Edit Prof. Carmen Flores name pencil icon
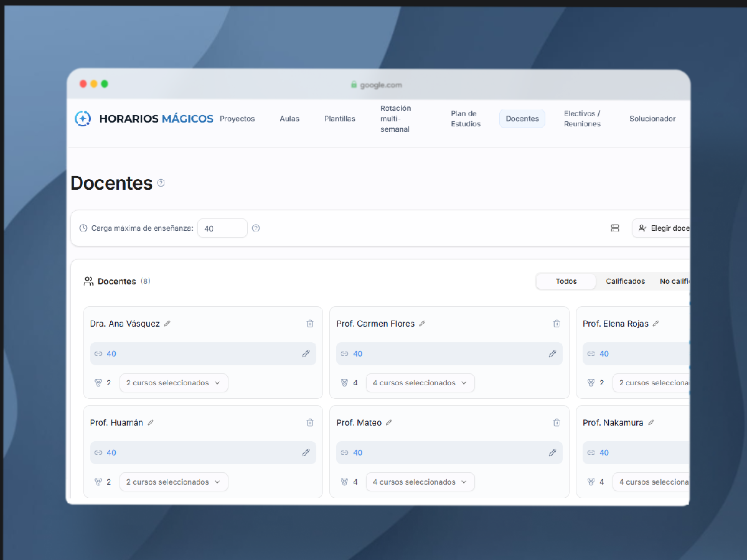This screenshot has width=747, height=560. pyautogui.click(x=422, y=324)
